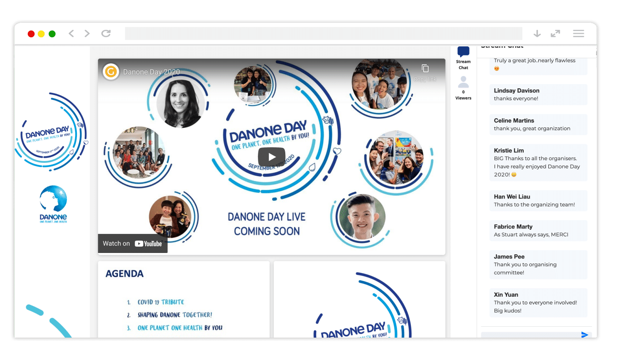This screenshot has width=617, height=364.
Task: Navigate back with the browser arrow
Action: (x=71, y=33)
